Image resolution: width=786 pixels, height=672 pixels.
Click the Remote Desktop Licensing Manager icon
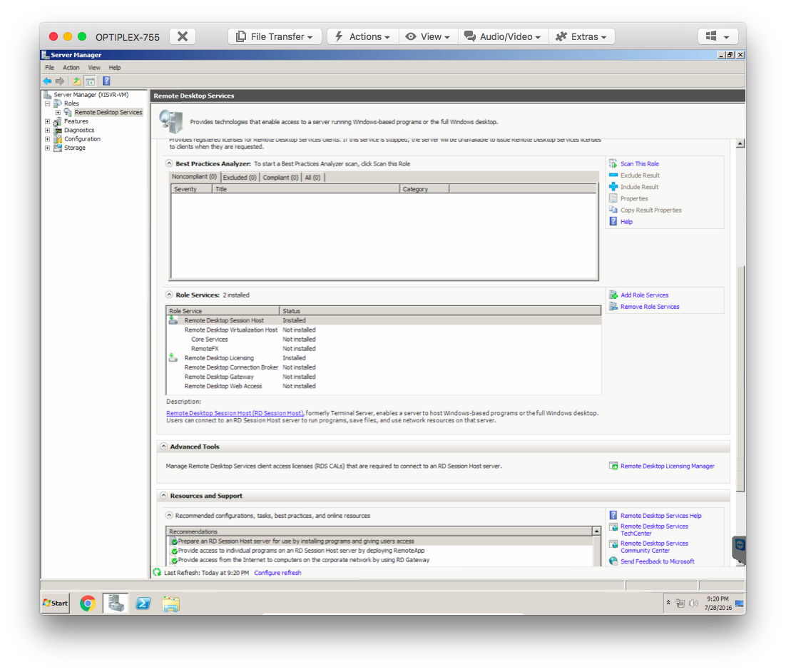tap(613, 466)
